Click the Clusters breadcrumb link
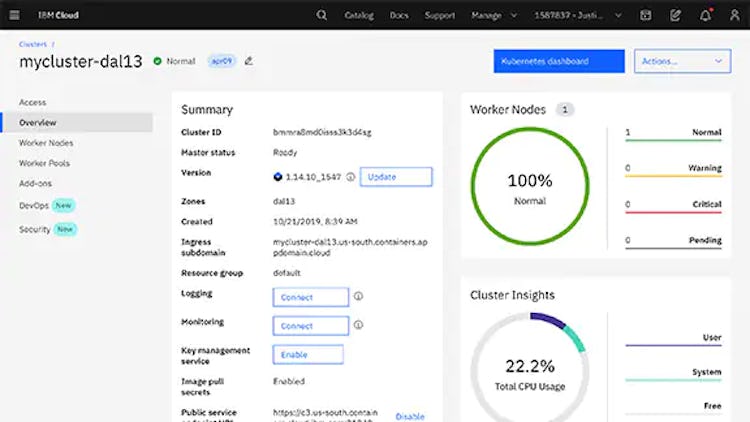Viewport: 750px width, 422px height. (x=33, y=44)
